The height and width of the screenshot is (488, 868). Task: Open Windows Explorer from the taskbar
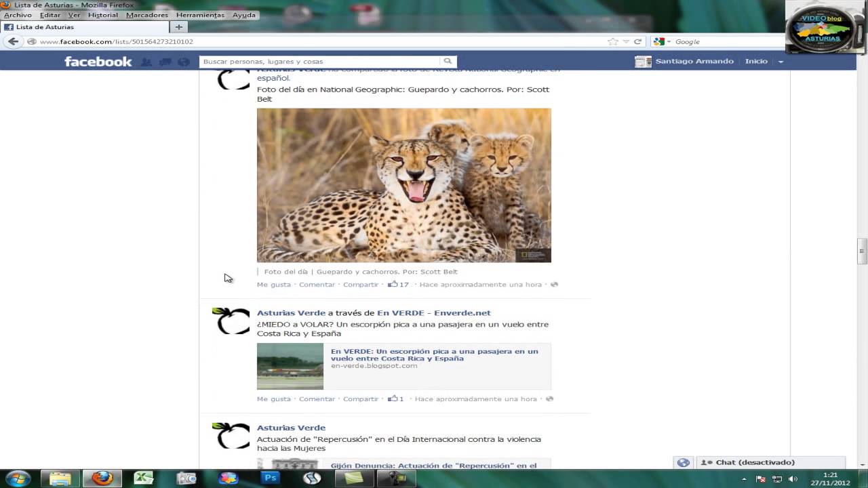coord(60,479)
